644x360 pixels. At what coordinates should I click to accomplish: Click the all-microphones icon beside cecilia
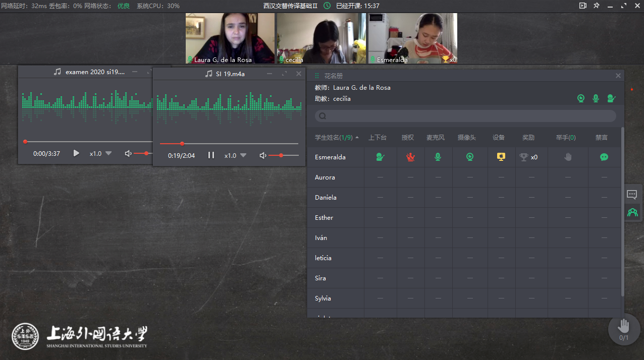click(596, 99)
